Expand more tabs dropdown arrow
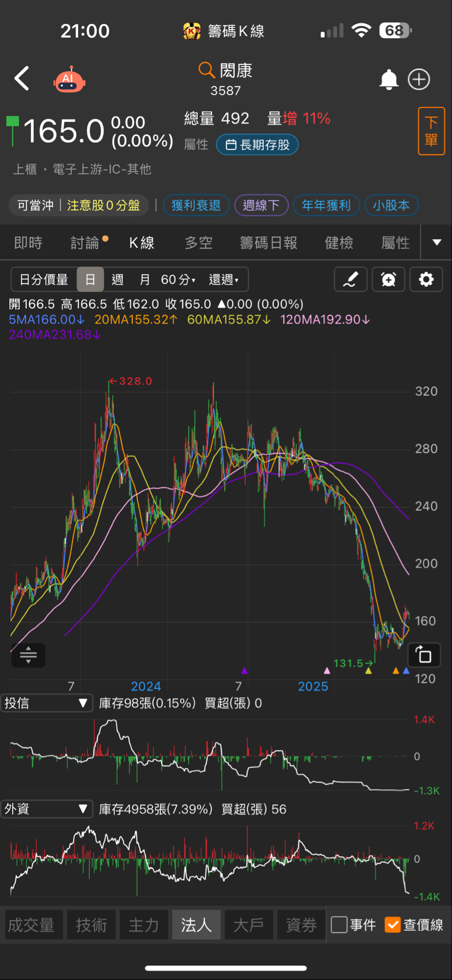The image size is (452, 980). 437,242
